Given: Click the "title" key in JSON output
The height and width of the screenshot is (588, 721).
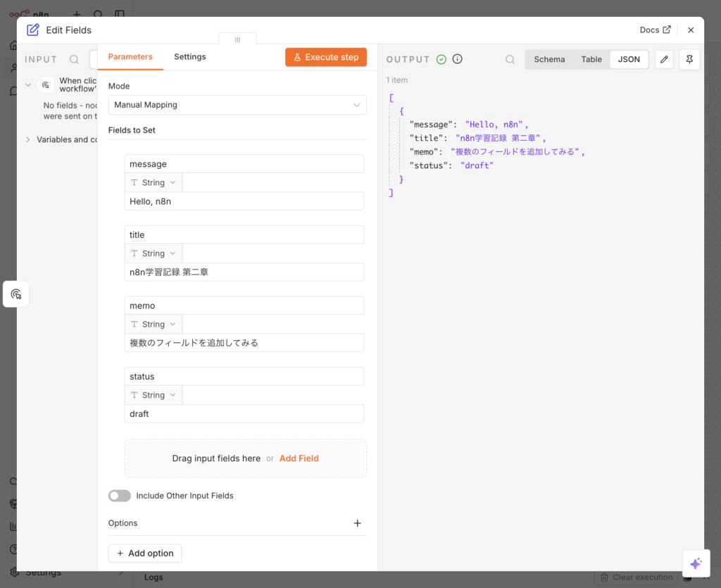Looking at the screenshot, I should point(426,138).
